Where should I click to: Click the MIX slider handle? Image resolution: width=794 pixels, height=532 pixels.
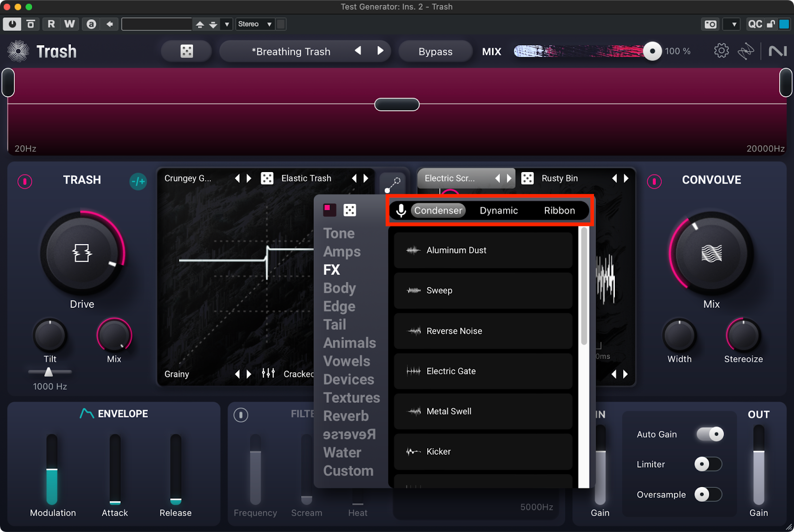pos(652,51)
